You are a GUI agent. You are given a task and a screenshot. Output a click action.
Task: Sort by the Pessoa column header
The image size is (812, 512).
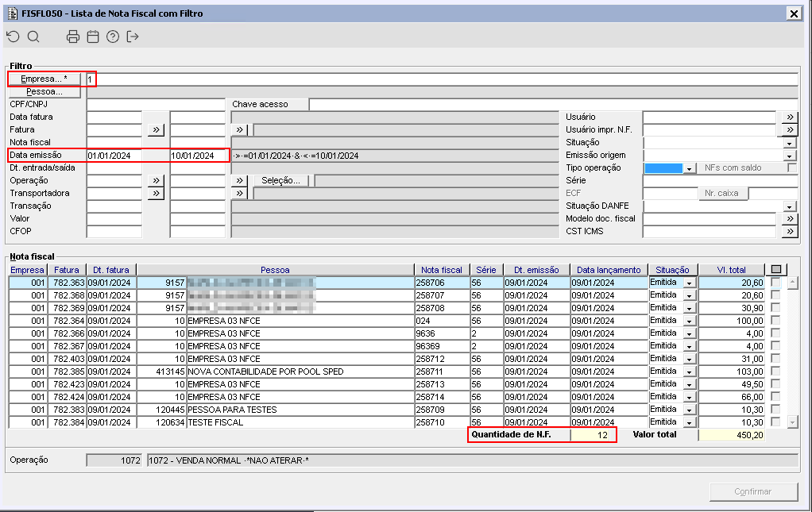(275, 270)
